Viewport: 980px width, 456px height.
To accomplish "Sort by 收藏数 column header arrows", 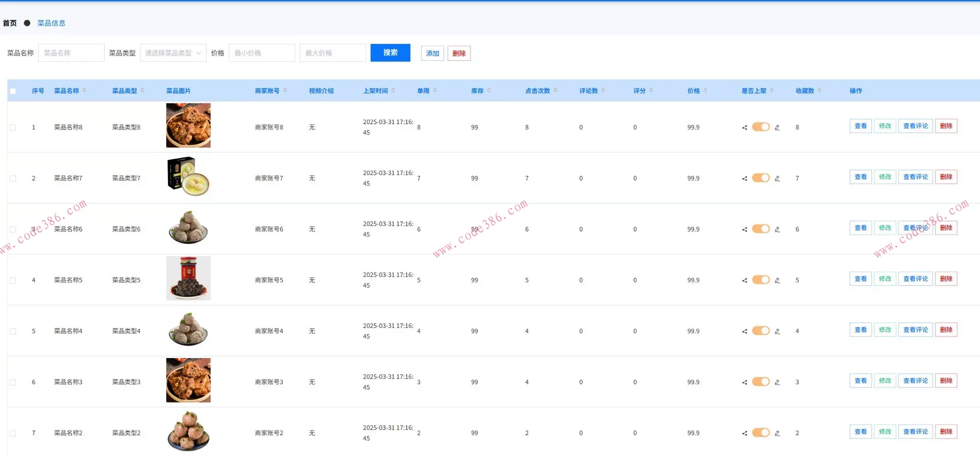I will pyautogui.click(x=819, y=91).
